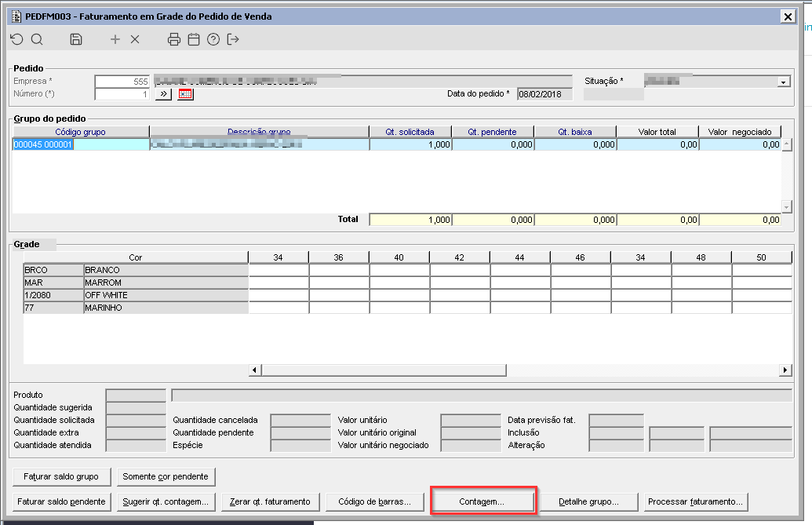Click the 1/2080 color code cell
Image resolution: width=812 pixels, height=525 pixels.
coord(54,295)
